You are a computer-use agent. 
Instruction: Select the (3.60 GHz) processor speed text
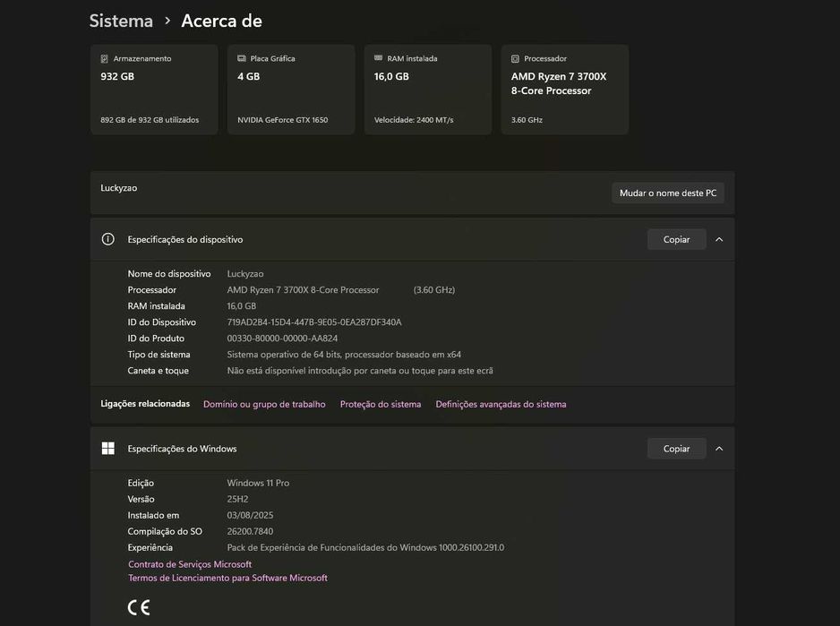pyautogui.click(x=434, y=290)
